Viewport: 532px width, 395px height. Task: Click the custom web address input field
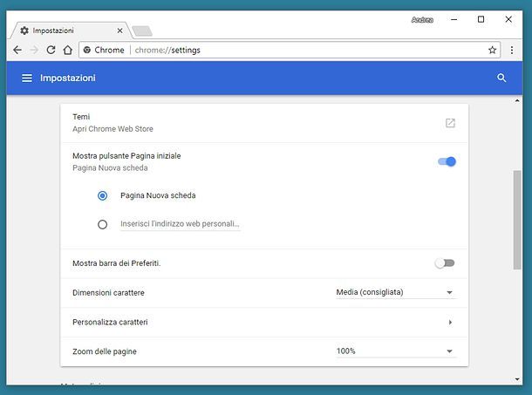coord(180,224)
